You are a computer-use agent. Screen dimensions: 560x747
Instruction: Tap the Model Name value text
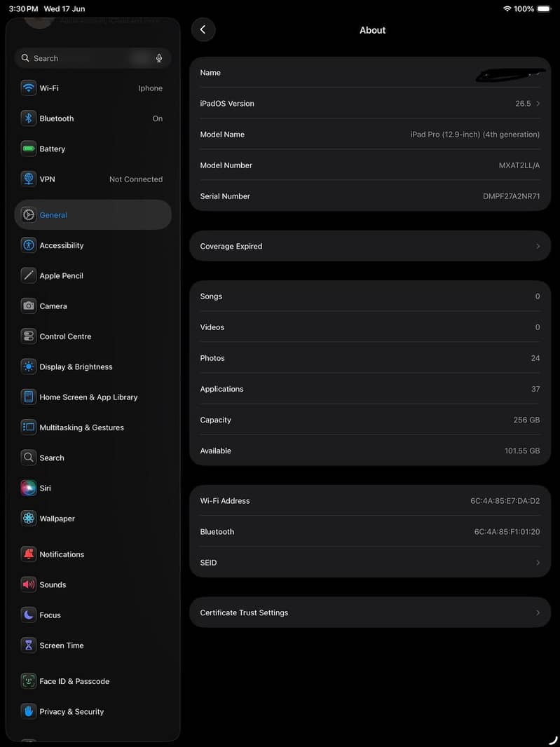[475, 135]
